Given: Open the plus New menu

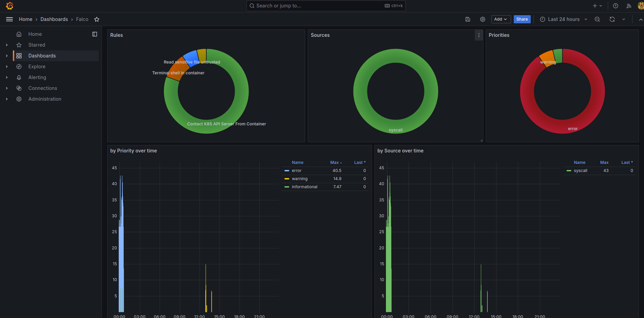Looking at the screenshot, I should (597, 6).
